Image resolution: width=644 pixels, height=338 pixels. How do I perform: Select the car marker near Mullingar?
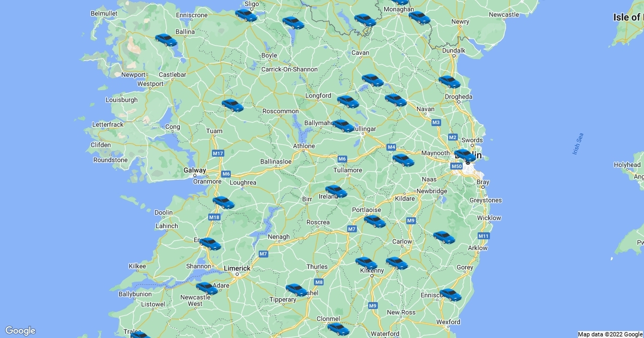(x=343, y=126)
